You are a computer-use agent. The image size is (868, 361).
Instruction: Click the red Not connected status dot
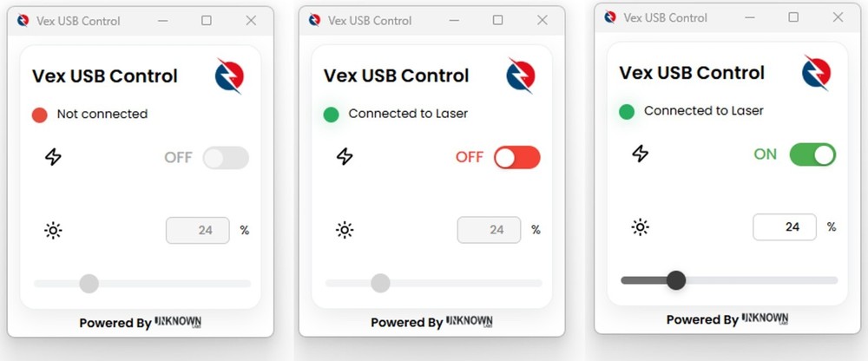(x=39, y=115)
